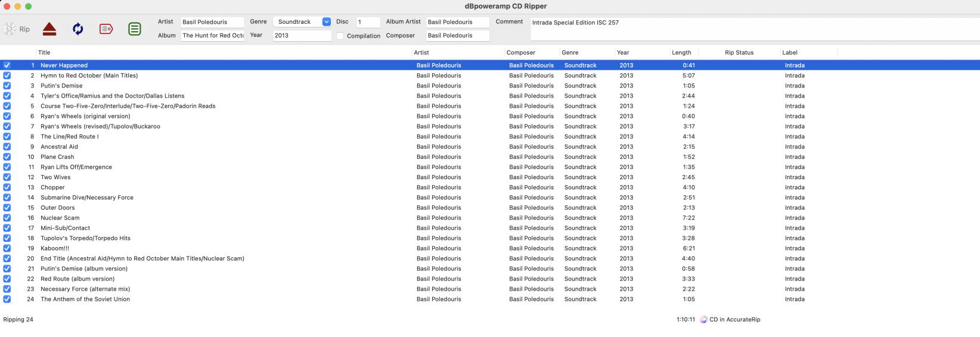Click the Year input field
This screenshot has height=337, width=980.
coord(302,36)
